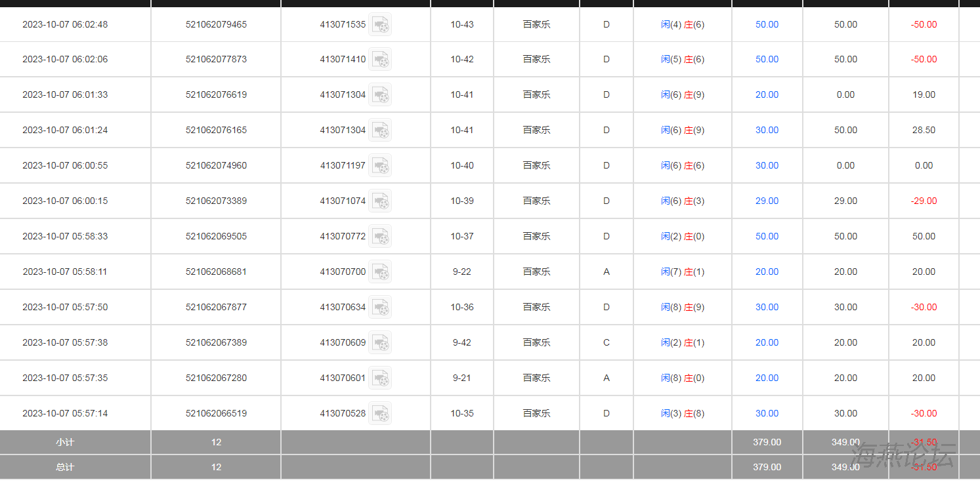Open video replay icon for round 413071197
Screen dimensions: 980x484
click(380, 165)
